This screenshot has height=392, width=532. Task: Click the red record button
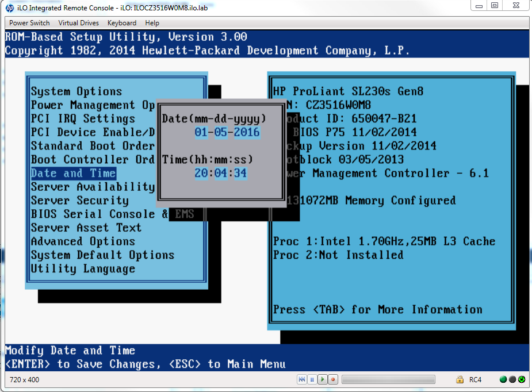[333, 379]
